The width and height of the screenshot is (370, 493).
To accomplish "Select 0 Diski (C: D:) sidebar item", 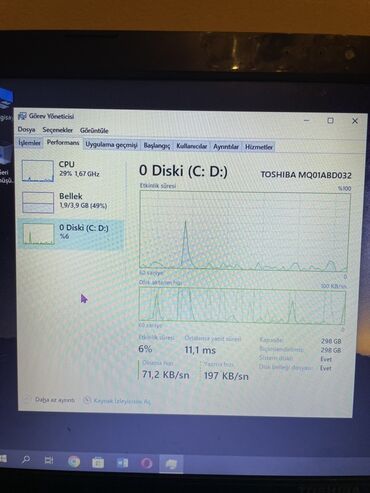I will [71, 234].
